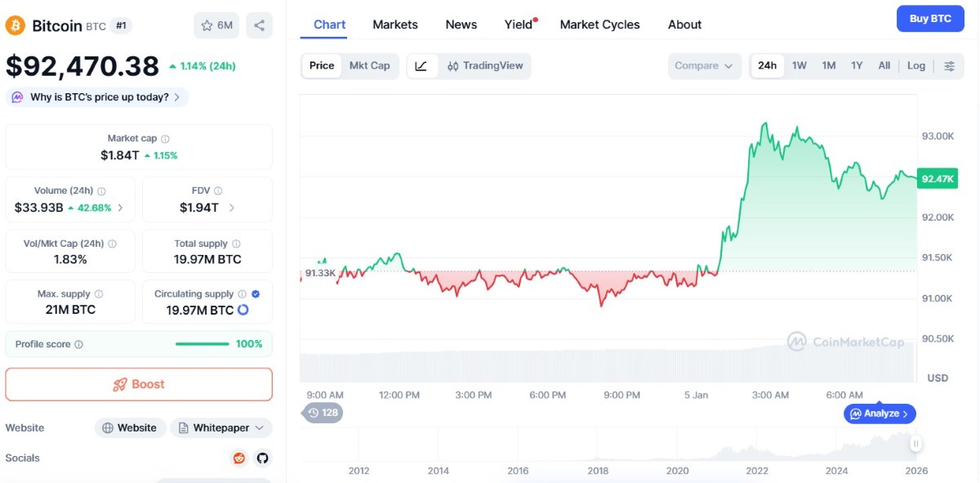
Task: Select the 1Y time range
Action: tap(857, 66)
